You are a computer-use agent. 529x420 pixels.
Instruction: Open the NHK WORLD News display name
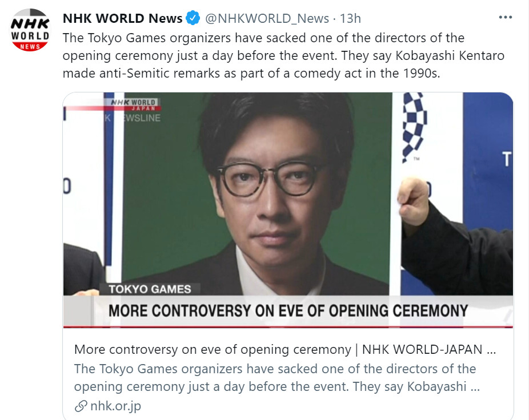click(x=122, y=18)
